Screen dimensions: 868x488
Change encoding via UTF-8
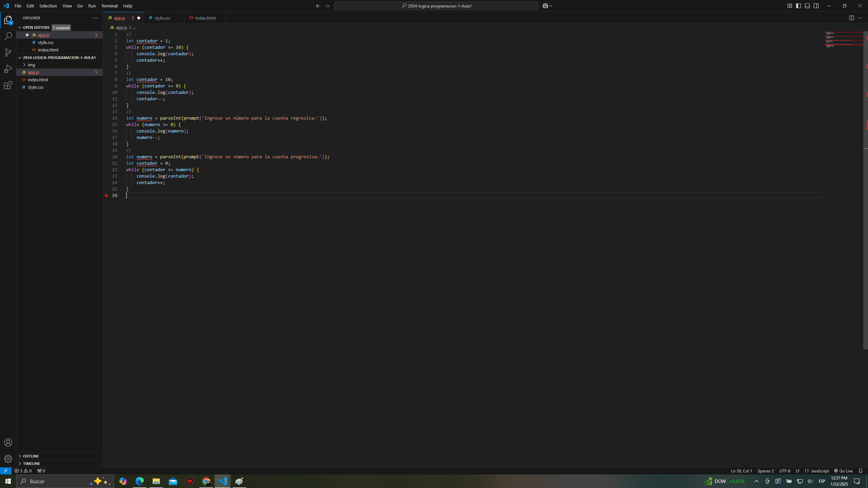click(785, 471)
